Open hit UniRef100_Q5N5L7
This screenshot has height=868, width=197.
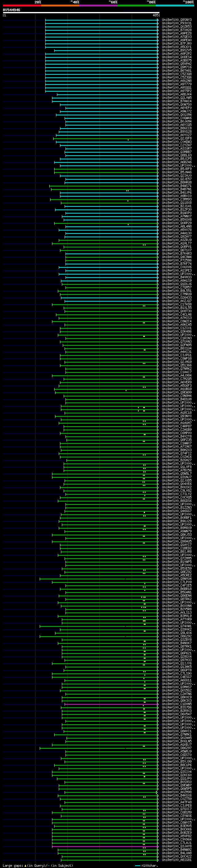(177, 474)
